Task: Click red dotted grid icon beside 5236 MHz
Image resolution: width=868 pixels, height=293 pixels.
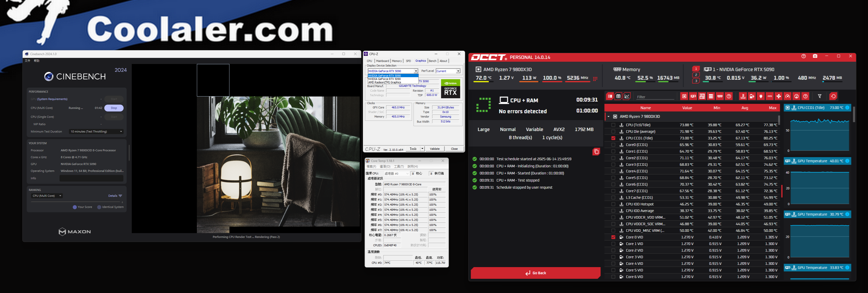Action: [595, 79]
